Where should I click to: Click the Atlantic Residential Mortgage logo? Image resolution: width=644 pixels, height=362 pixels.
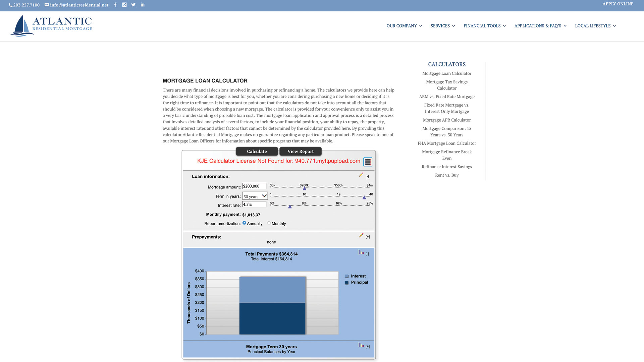pyautogui.click(x=51, y=25)
